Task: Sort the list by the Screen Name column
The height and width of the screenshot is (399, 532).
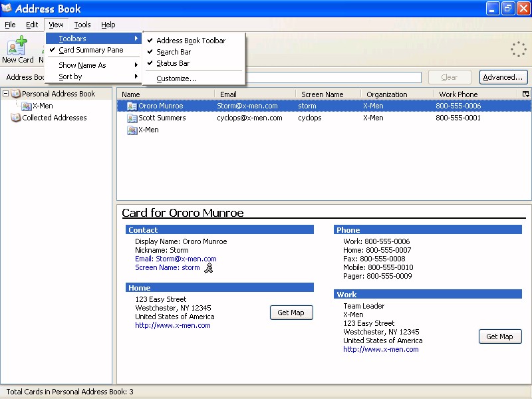Action: pos(329,94)
